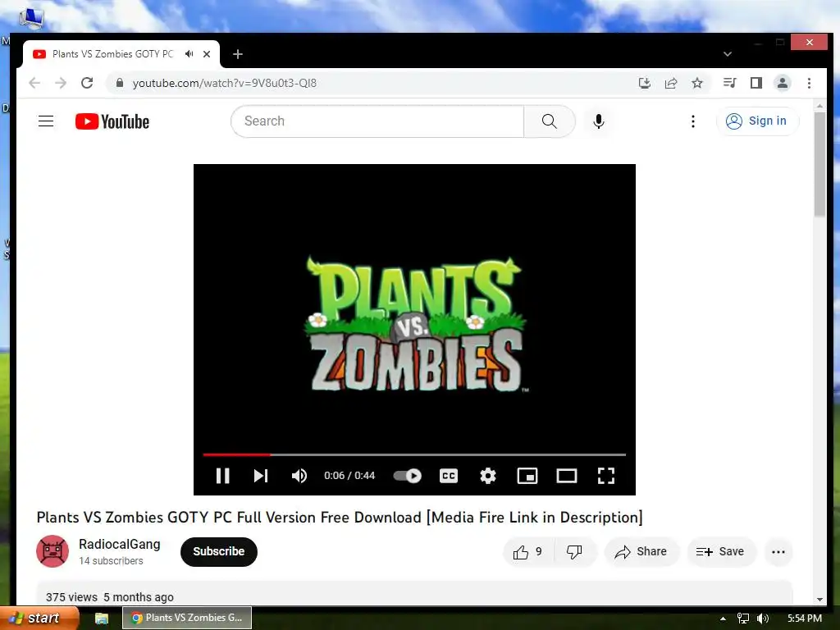This screenshot has width=840, height=630.
Task: Enable theater mode view
Action: click(x=566, y=476)
